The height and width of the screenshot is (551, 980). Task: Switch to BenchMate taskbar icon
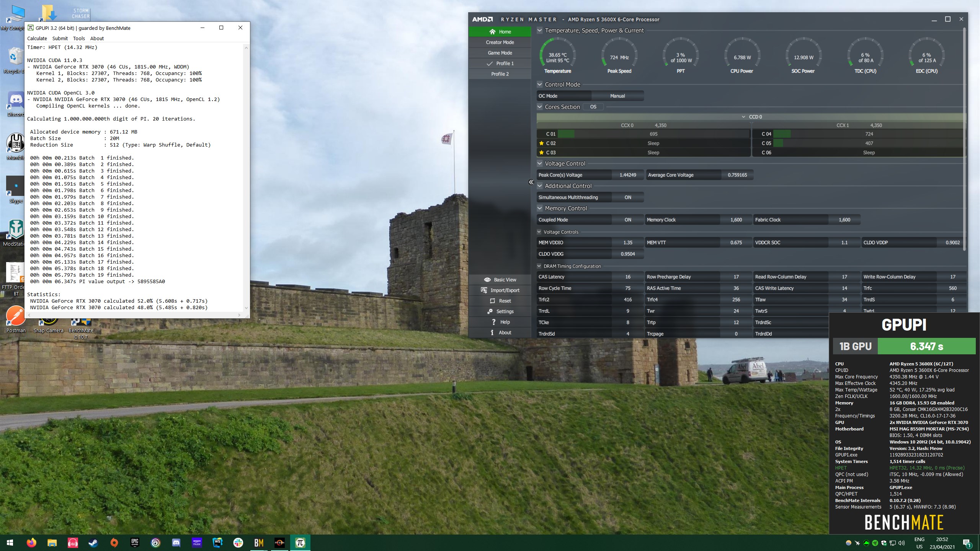click(x=259, y=543)
